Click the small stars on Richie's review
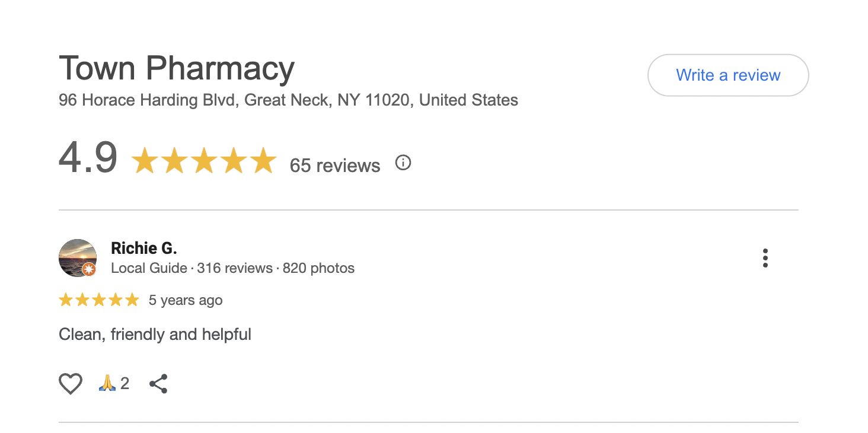The image size is (868, 433). pyautogui.click(x=98, y=300)
